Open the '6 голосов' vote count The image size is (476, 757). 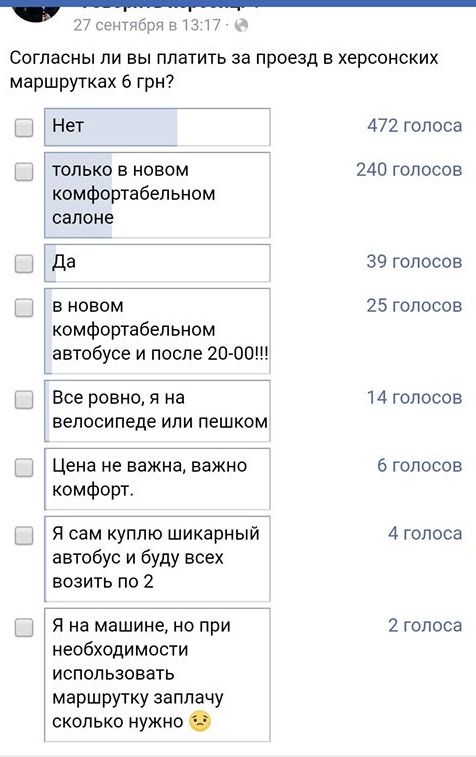click(420, 465)
